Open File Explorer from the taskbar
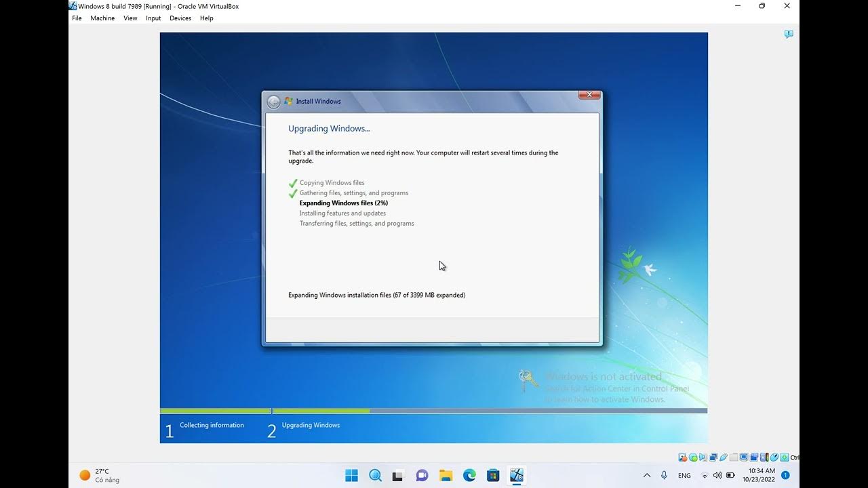The height and width of the screenshot is (488, 868). point(446,475)
